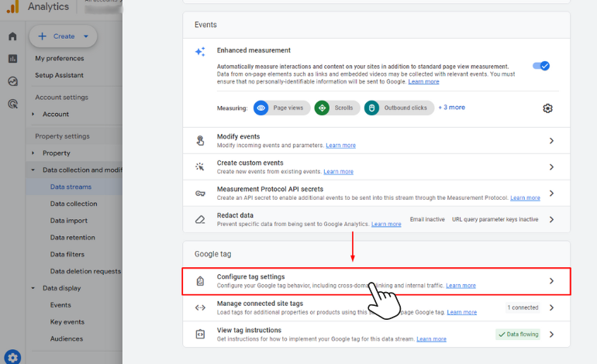Click the Manage connected site tags icon
Image resolution: width=597 pixels, height=364 pixels.
(x=200, y=307)
